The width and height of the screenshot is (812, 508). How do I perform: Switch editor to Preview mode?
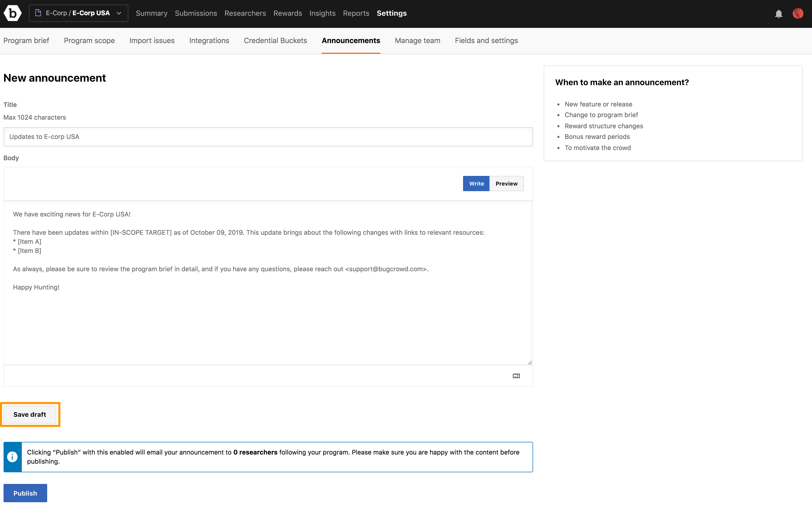pos(506,184)
